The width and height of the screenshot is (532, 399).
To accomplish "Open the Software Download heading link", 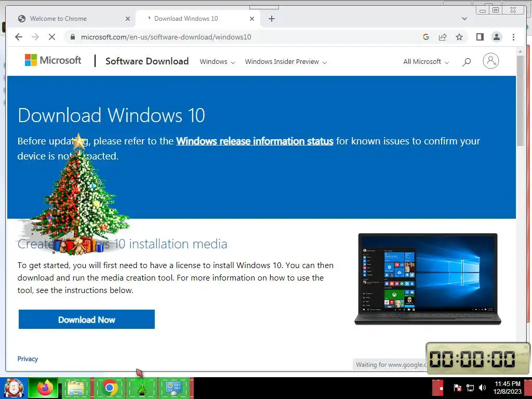I will 147,61.
